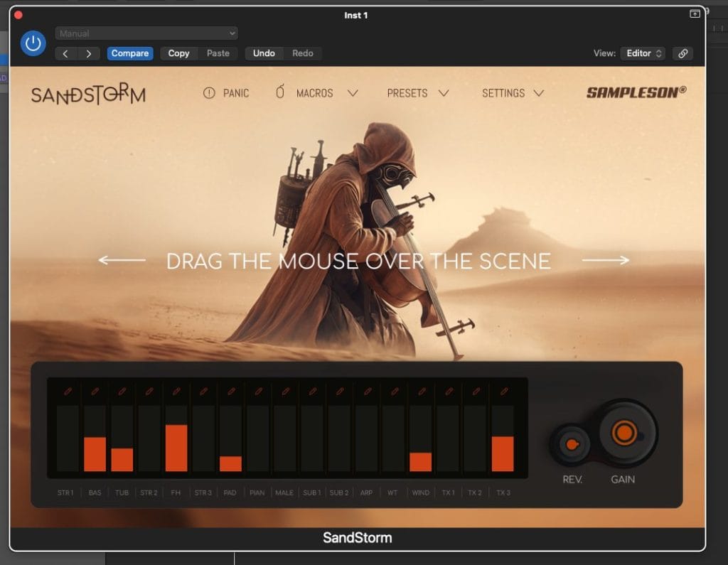Click the SAMPLESON brand logo
This screenshot has height=565, width=728.
pyautogui.click(x=636, y=92)
